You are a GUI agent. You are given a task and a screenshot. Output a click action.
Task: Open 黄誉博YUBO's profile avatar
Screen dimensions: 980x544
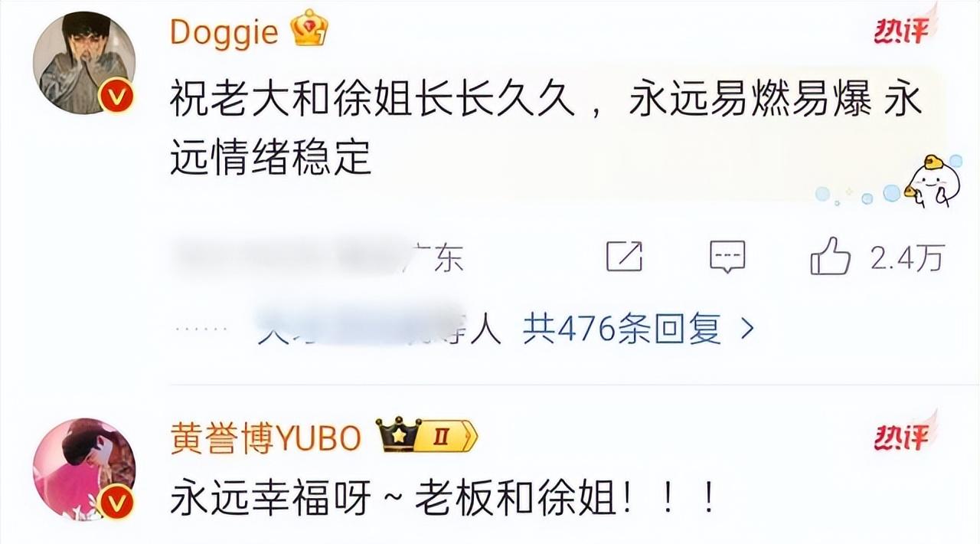pyautogui.click(x=86, y=469)
